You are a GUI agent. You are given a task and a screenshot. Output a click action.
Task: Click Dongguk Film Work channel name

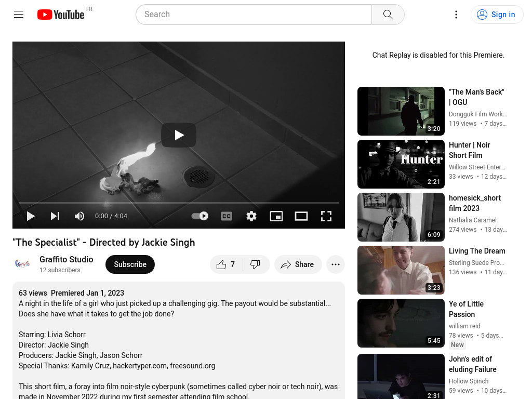[478, 114]
